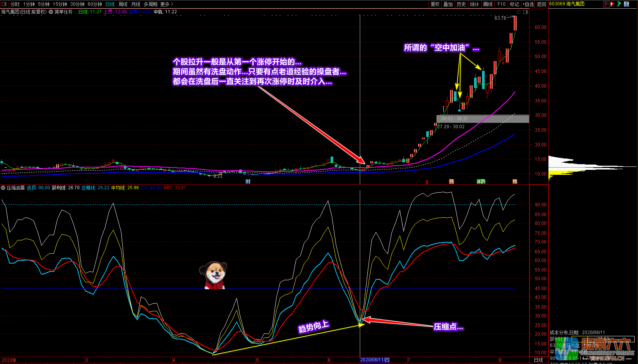
Task: Click the red bar-list icon beside stock name
Action: pyautogui.click(x=606, y=4)
